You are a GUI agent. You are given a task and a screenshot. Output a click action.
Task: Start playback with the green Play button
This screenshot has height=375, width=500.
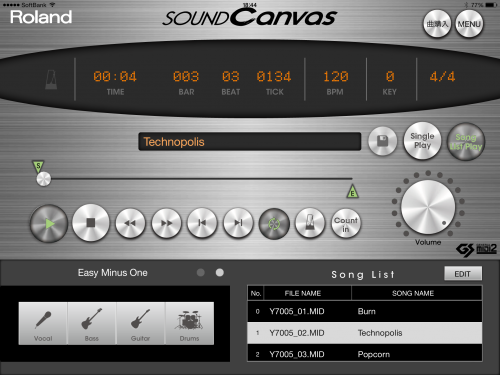point(49,223)
